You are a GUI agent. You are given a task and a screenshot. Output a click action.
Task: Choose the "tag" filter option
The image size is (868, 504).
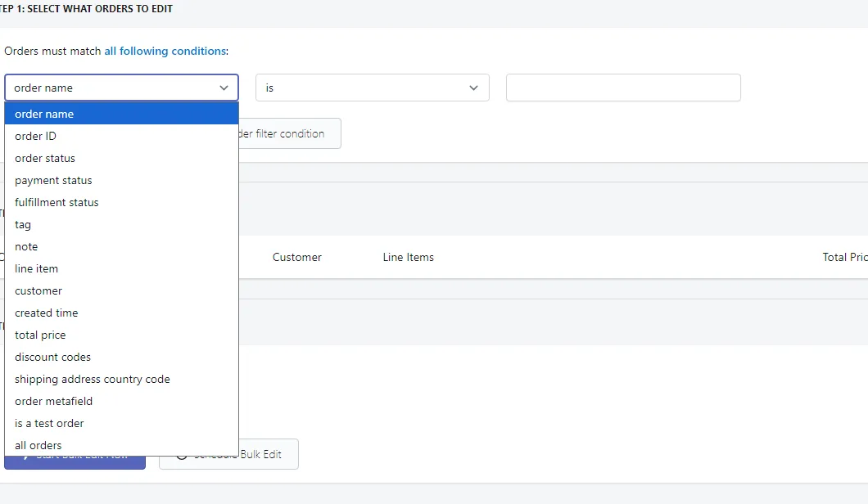pyautogui.click(x=121, y=225)
